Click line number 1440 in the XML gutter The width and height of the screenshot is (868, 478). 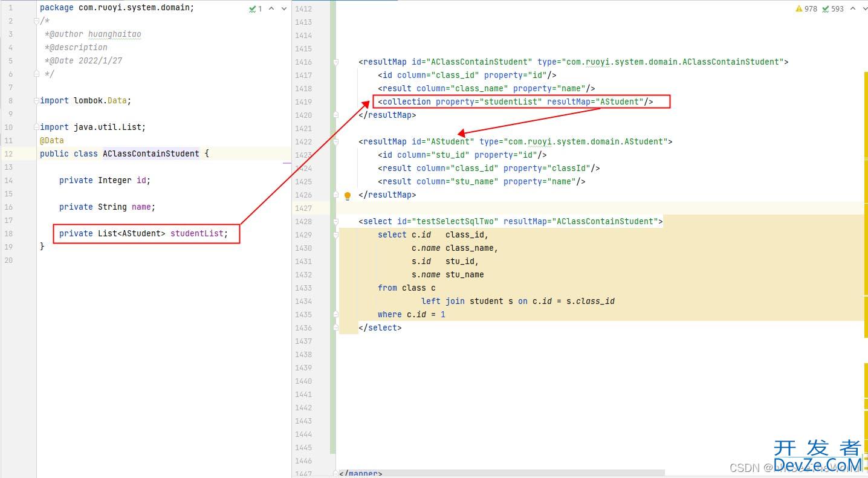(x=303, y=381)
